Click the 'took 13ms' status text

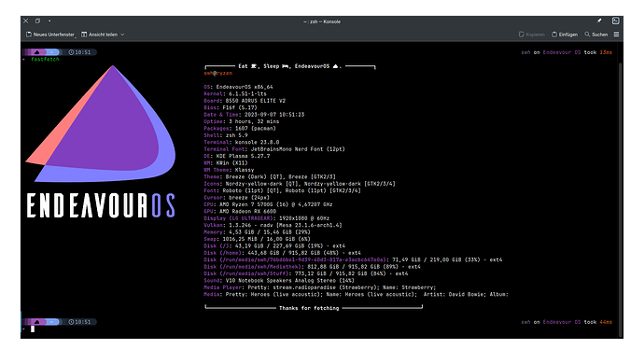[x=599, y=52]
